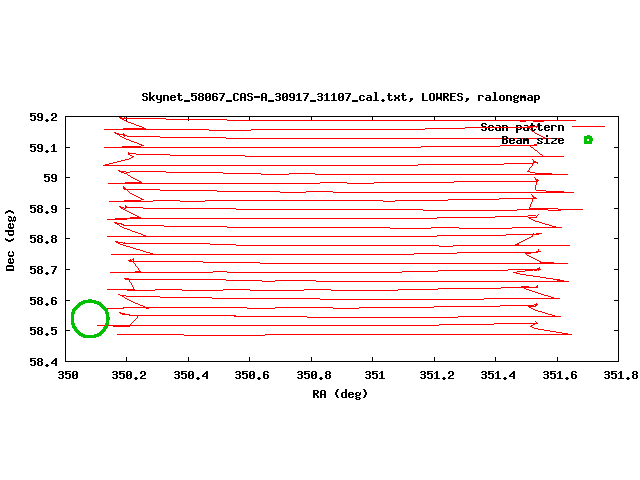This screenshot has height=480, width=640.
Task: Click the plot title Skynet_58067_CAS-A text
Action: click(x=340, y=97)
